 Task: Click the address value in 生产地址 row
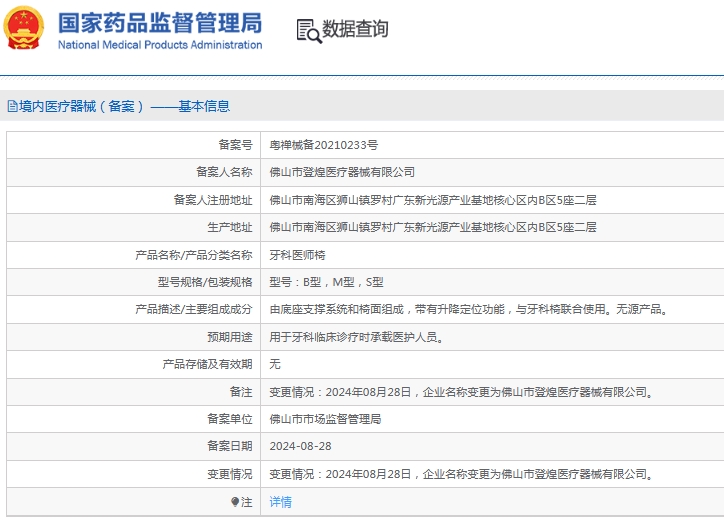click(433, 227)
